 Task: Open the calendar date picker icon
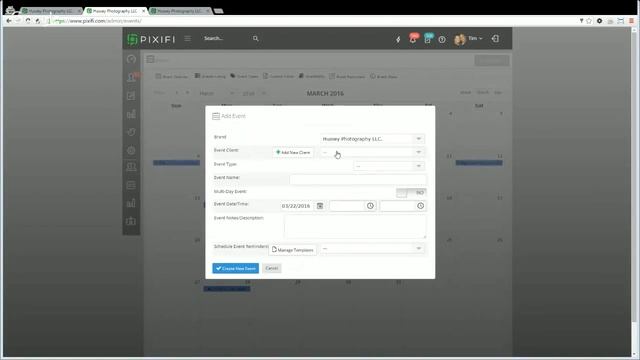tap(320, 206)
